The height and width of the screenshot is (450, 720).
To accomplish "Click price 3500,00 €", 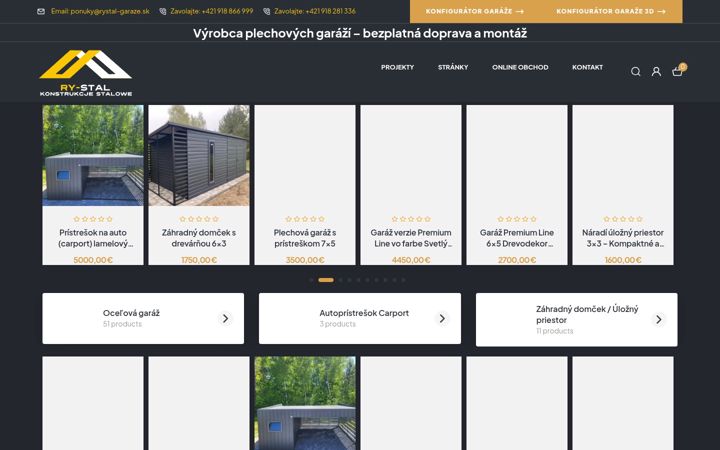I will (305, 260).
